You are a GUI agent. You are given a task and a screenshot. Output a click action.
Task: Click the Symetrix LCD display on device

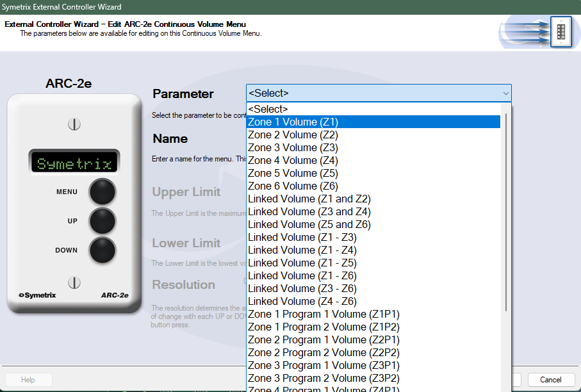point(74,163)
